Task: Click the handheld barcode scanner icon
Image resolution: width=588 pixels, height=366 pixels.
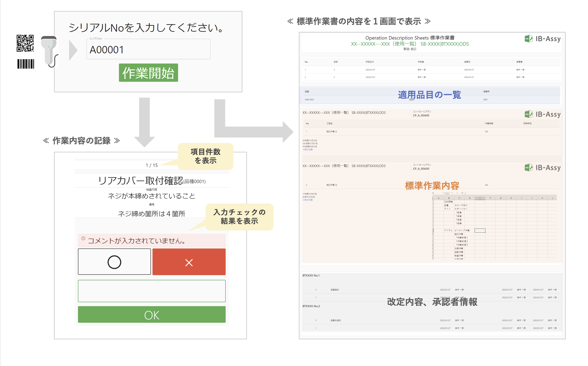Action: pos(50,52)
